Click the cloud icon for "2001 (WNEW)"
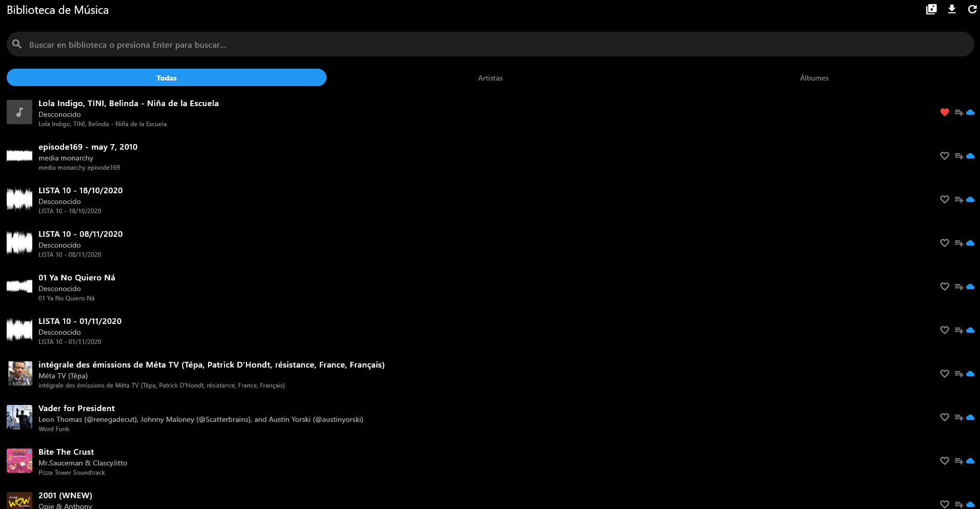This screenshot has height=509, width=980. [971, 504]
